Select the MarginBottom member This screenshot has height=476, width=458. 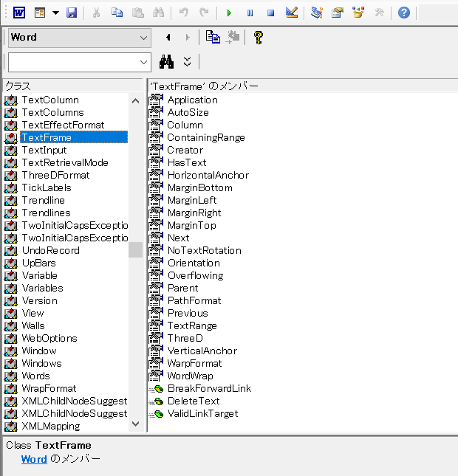[200, 188]
